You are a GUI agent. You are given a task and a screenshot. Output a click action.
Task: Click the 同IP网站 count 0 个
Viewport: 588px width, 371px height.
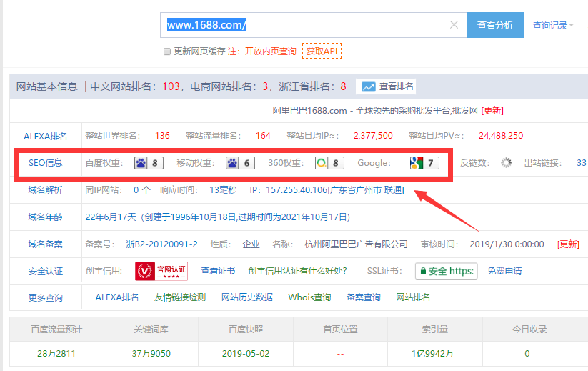[142, 190]
